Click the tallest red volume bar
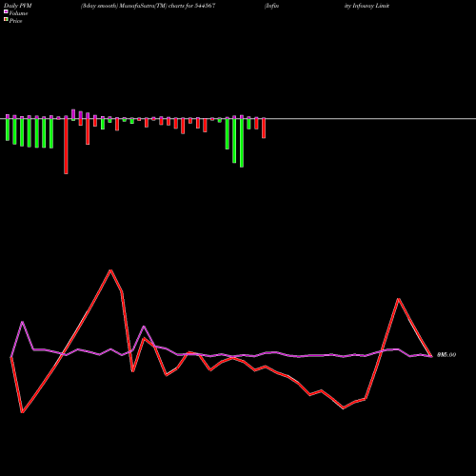 pyautogui.click(x=66, y=147)
